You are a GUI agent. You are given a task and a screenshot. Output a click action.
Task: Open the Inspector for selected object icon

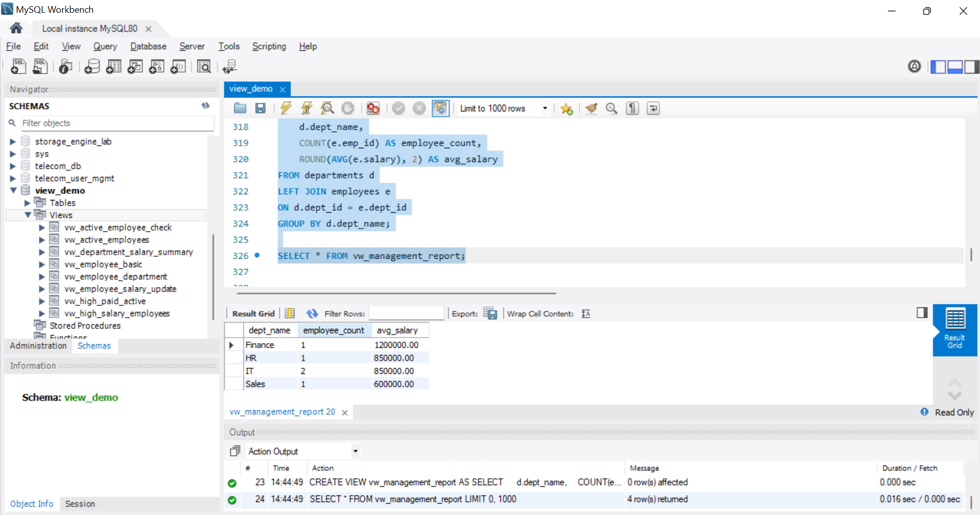click(65, 66)
